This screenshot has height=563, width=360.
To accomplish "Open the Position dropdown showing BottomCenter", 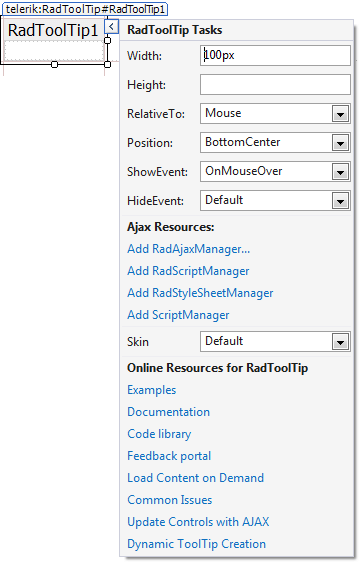I will [x=340, y=143].
